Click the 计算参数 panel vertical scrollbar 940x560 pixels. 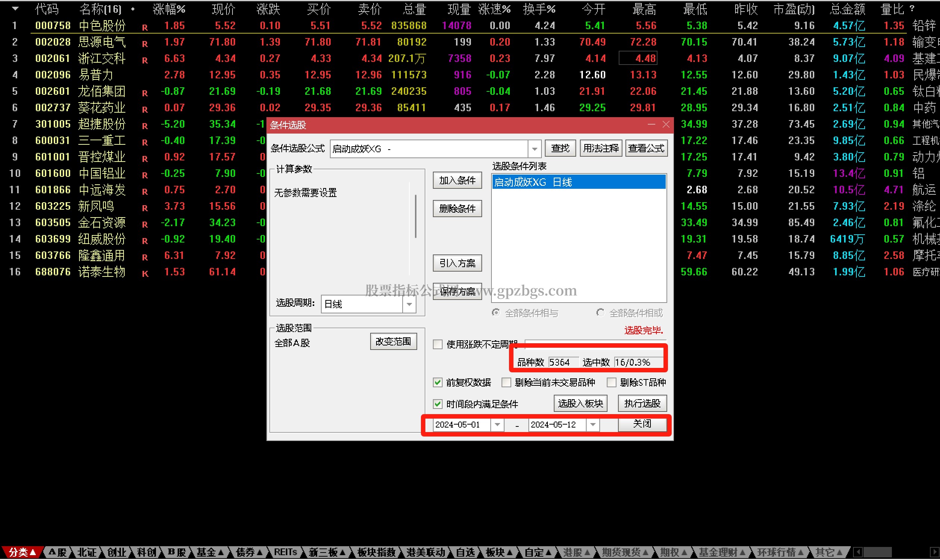[415, 216]
